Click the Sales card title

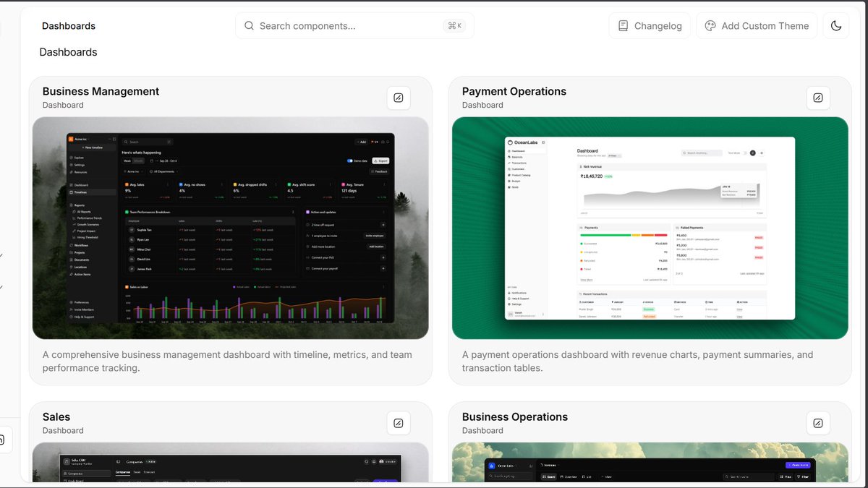click(x=56, y=416)
